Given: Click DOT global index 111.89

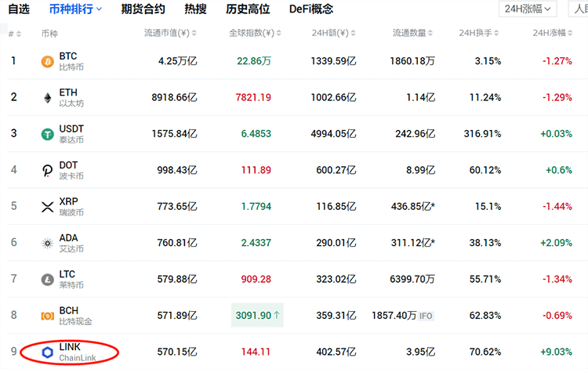Looking at the screenshot, I should coord(256,170).
